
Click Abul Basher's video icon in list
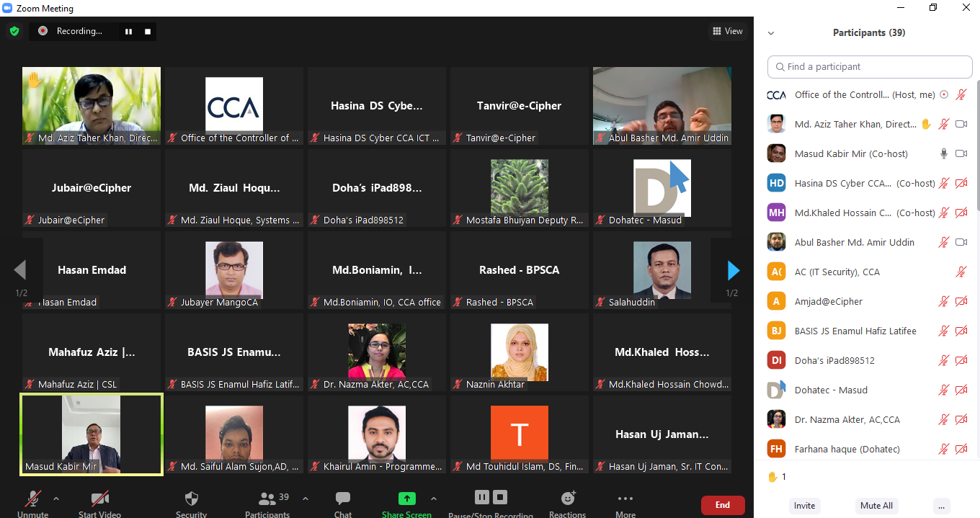[x=961, y=242]
